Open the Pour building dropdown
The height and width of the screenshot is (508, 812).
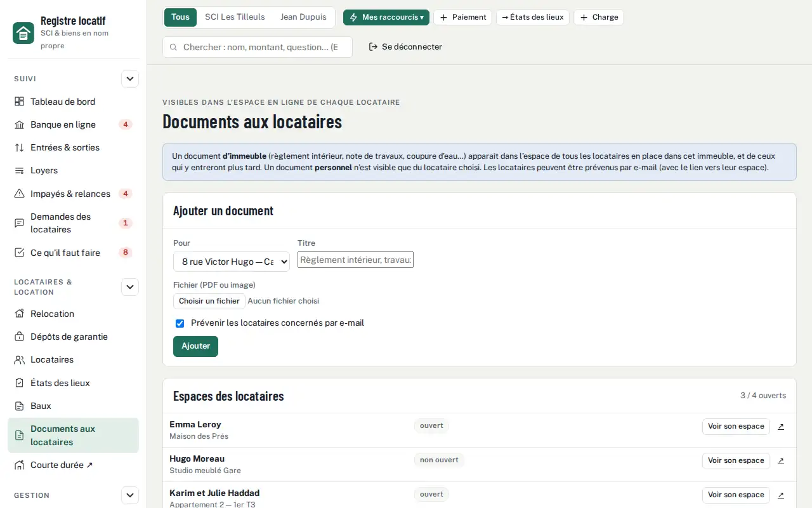click(x=232, y=262)
